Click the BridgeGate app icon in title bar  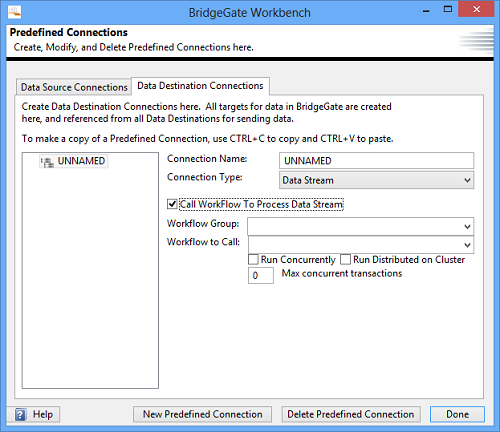[14, 12]
